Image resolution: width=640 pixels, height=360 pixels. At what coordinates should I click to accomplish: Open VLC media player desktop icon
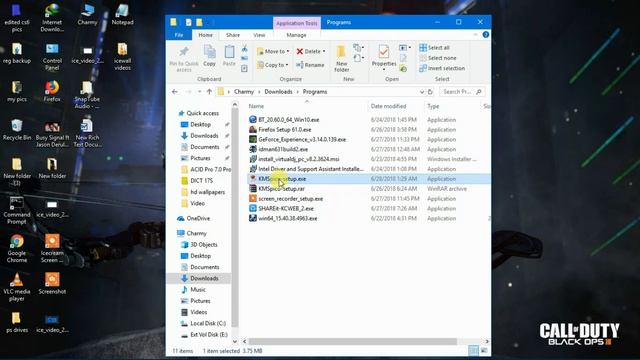17,287
